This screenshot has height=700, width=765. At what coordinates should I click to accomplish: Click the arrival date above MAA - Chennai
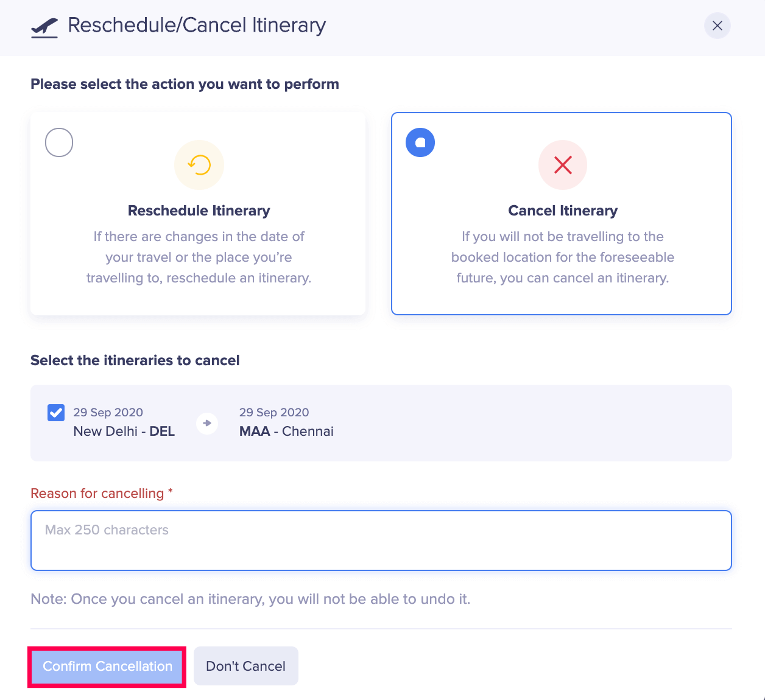point(274,412)
